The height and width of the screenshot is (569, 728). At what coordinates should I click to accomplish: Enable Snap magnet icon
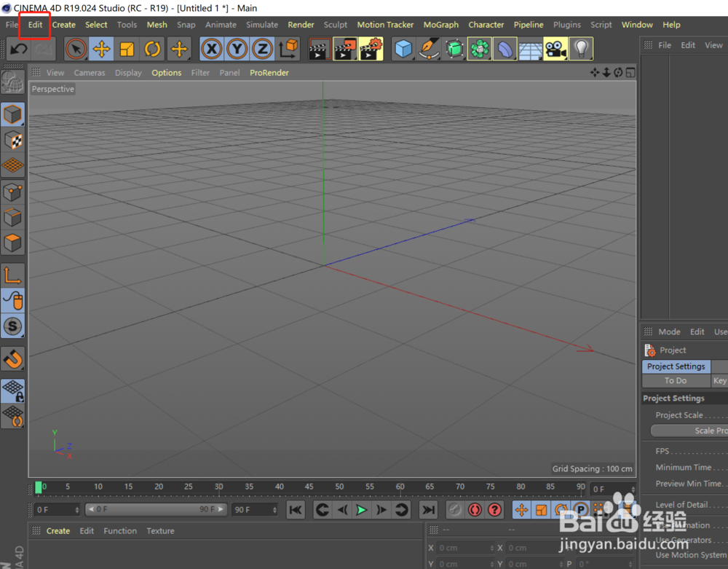click(12, 359)
